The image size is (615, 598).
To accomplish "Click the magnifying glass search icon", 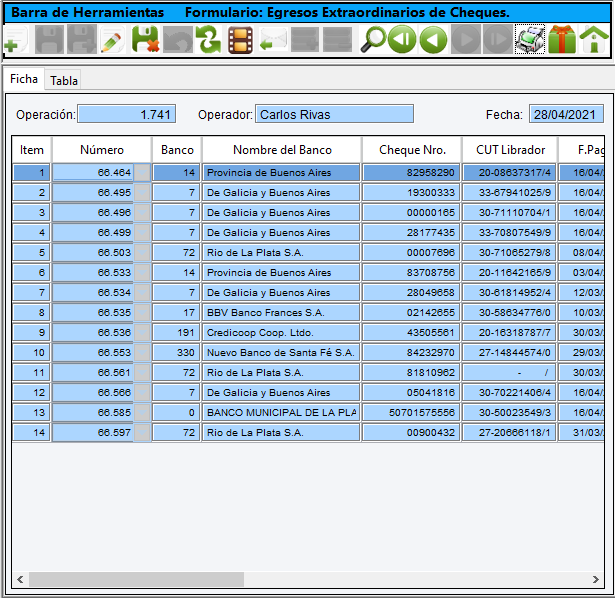I will (373, 40).
